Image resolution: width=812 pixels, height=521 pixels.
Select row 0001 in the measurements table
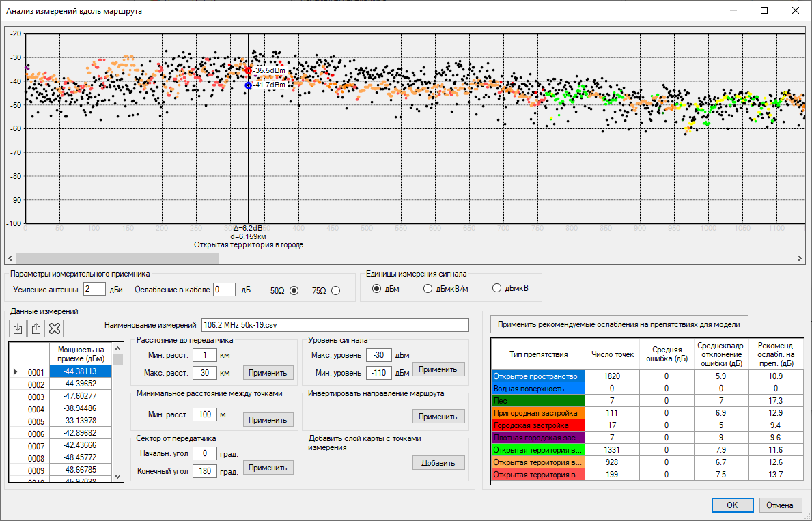36,373
